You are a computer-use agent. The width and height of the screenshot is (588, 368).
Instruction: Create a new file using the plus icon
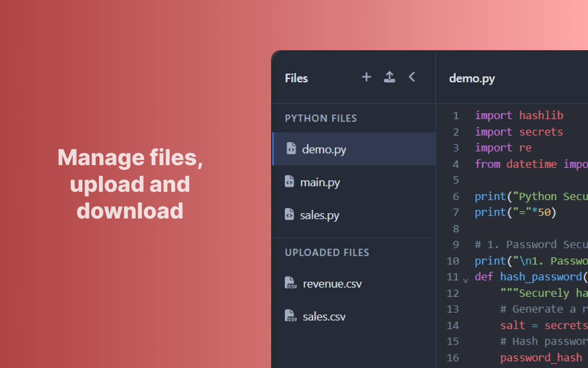point(366,77)
